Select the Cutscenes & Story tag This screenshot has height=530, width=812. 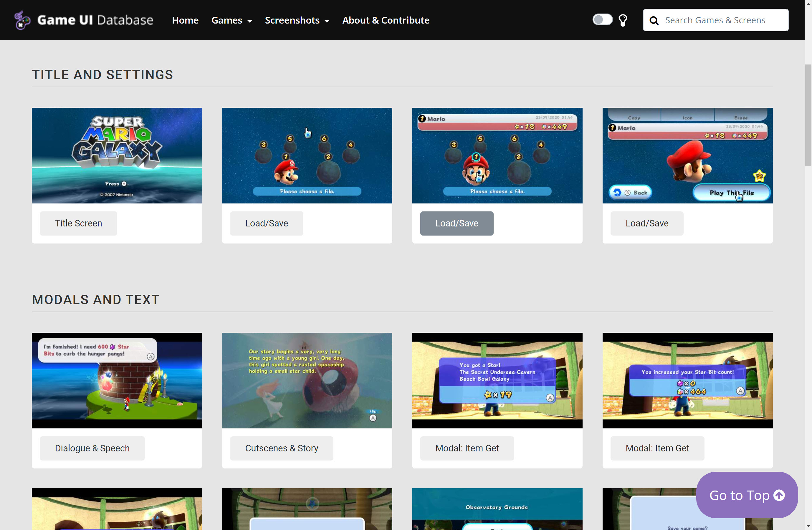pos(282,448)
